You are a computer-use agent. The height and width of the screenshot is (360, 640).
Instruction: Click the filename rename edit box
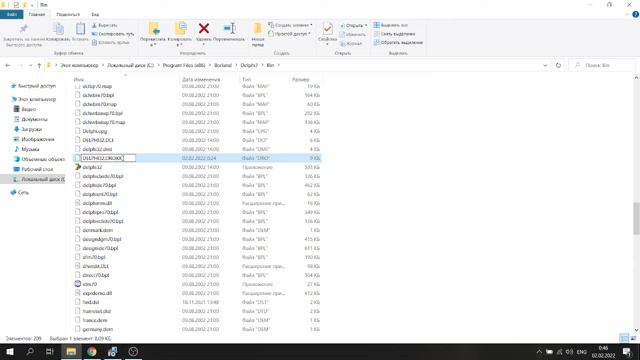[x=108, y=158]
